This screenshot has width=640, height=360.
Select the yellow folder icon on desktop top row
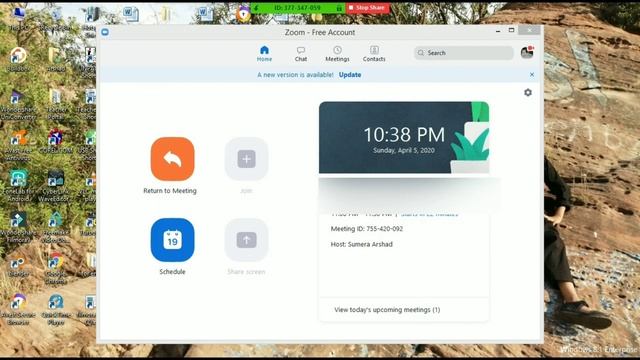[166, 14]
